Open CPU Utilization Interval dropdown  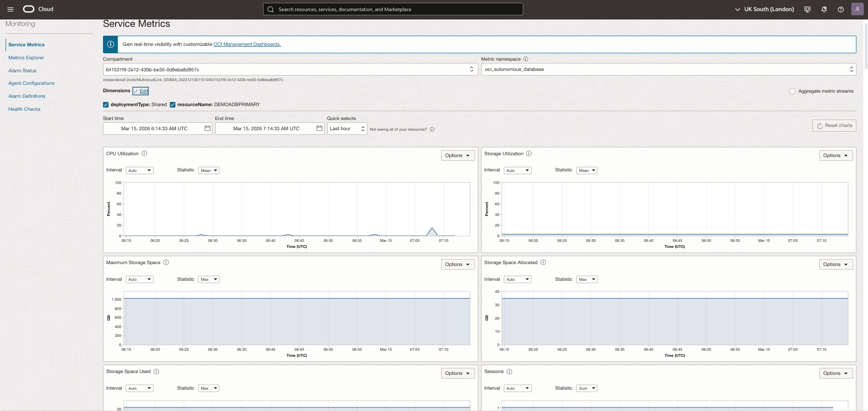click(x=139, y=171)
